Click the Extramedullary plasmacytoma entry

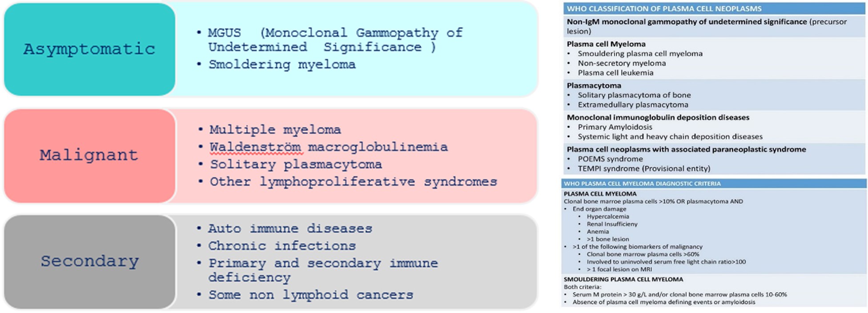(x=633, y=105)
